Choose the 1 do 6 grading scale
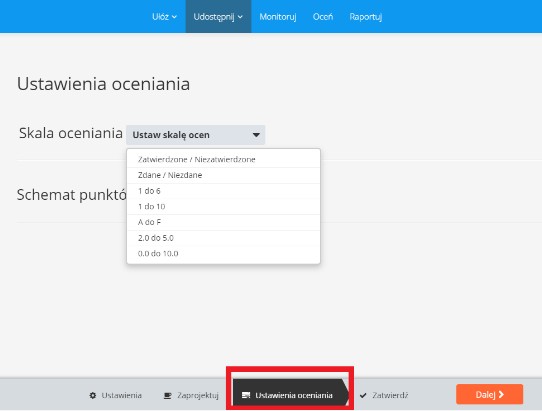 click(x=224, y=191)
